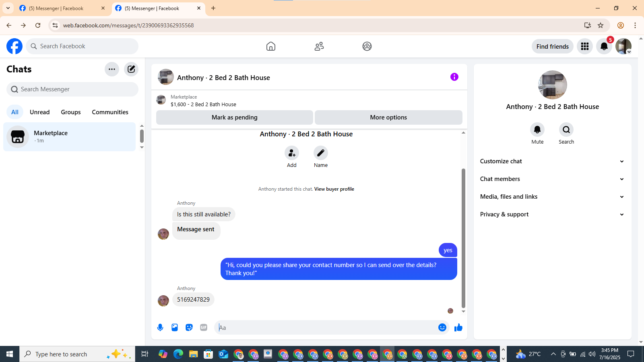The width and height of the screenshot is (644, 362).
Task: Expand the Privacy & support section
Action: tap(552, 214)
